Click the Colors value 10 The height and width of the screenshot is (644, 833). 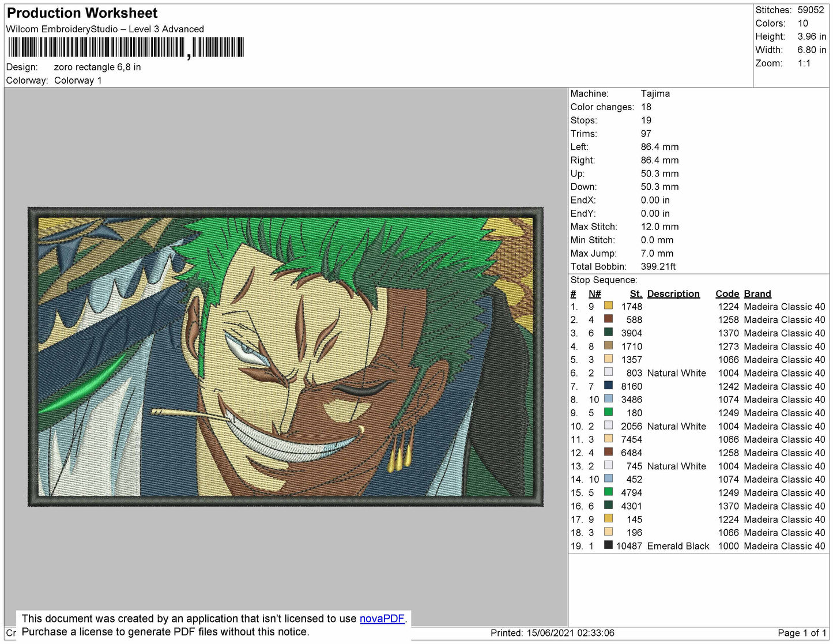point(803,23)
